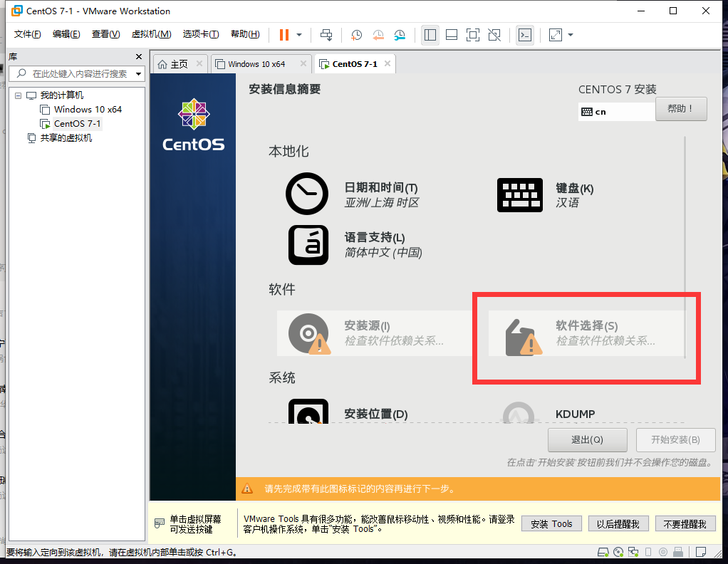Viewport: 728px width, 564px height.
Task: Toggle the library sidebar view icon
Action: coord(430,35)
